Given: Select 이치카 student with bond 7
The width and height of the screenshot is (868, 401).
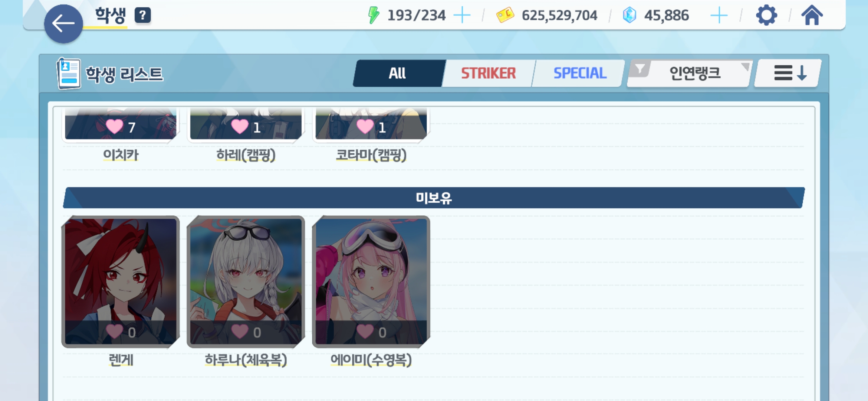Looking at the screenshot, I should click(x=121, y=124).
